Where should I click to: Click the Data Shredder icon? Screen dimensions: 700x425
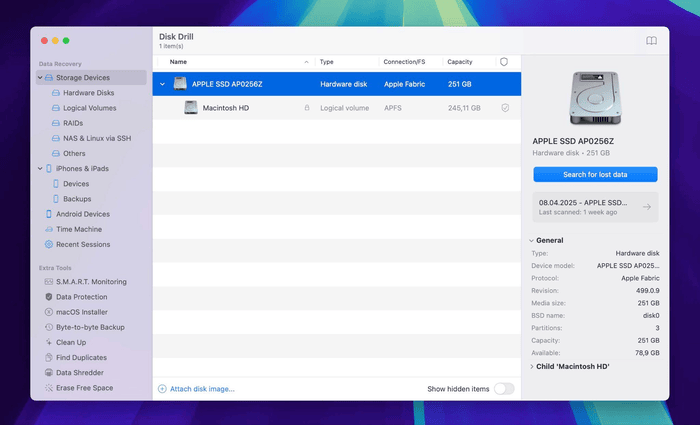(x=49, y=373)
